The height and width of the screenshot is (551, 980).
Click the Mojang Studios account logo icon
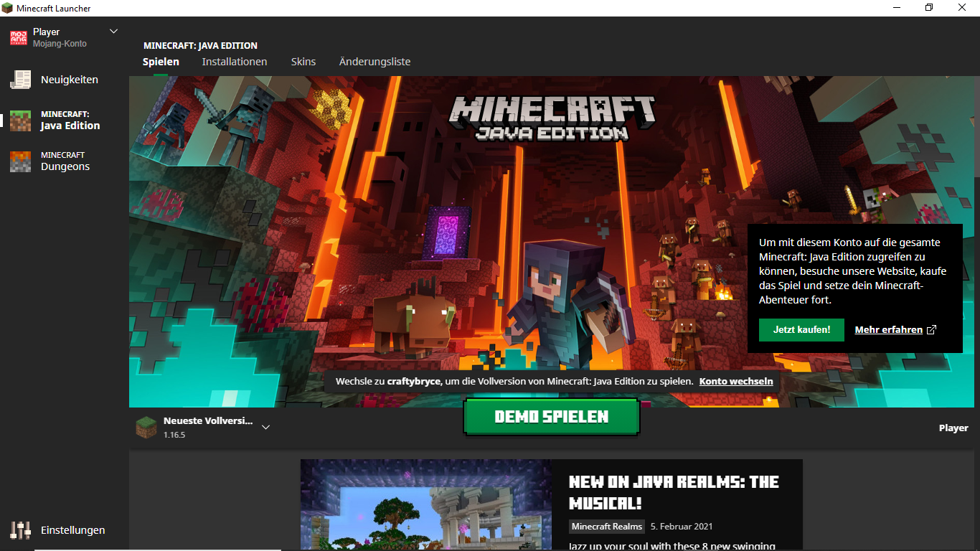coord(18,38)
